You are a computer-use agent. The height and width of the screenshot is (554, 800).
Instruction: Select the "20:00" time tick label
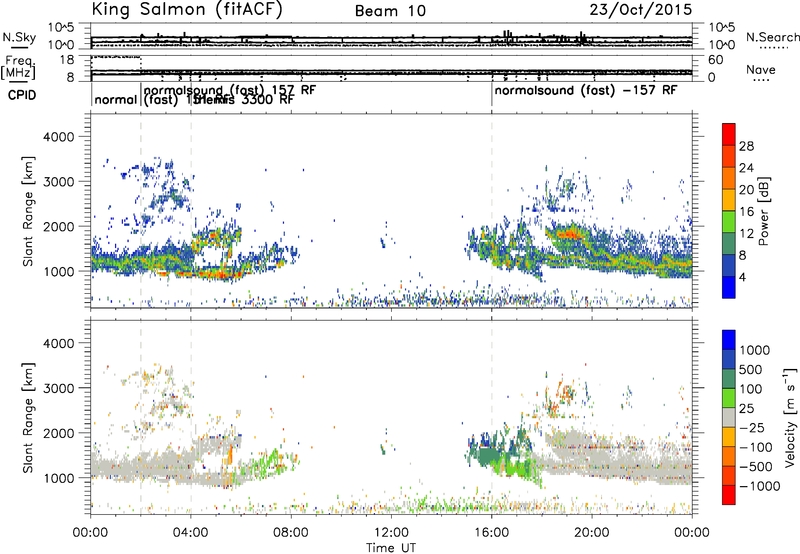coord(592,533)
